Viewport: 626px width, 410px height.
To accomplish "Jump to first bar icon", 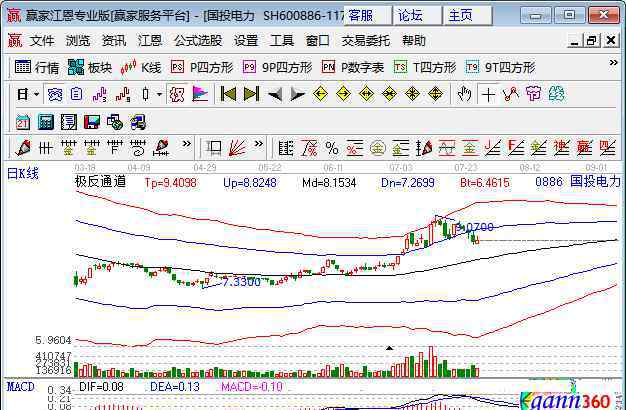I will click(x=228, y=95).
